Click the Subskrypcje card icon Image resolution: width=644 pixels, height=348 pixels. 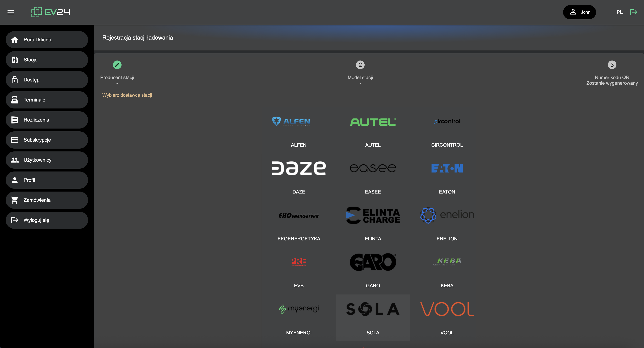tap(15, 140)
